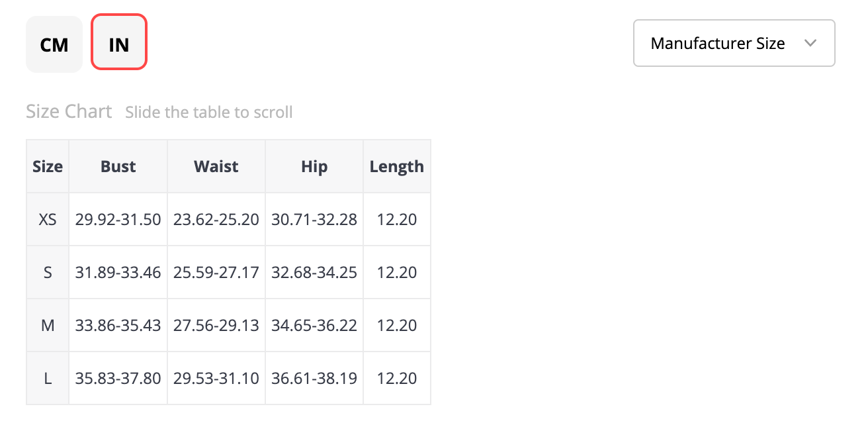Click the S size row label

pyautogui.click(x=48, y=272)
